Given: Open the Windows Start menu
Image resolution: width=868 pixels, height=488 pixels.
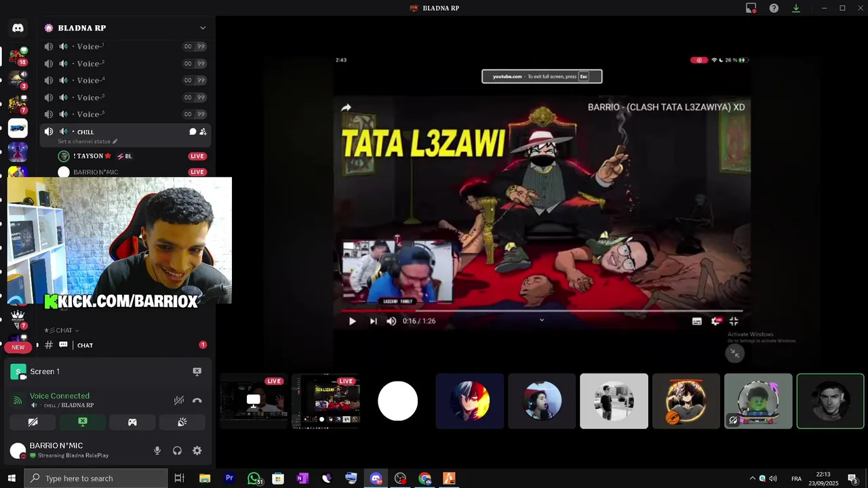Looking at the screenshot, I should [x=12, y=479].
